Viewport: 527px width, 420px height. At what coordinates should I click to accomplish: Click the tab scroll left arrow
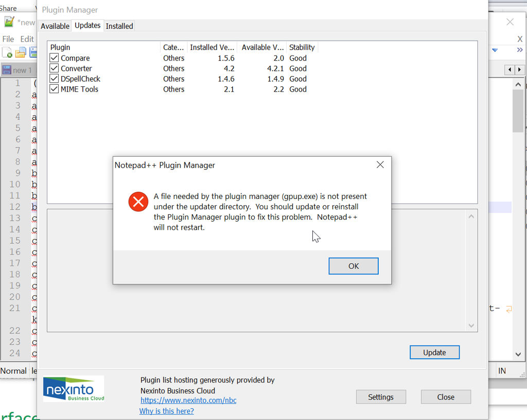[510, 69]
